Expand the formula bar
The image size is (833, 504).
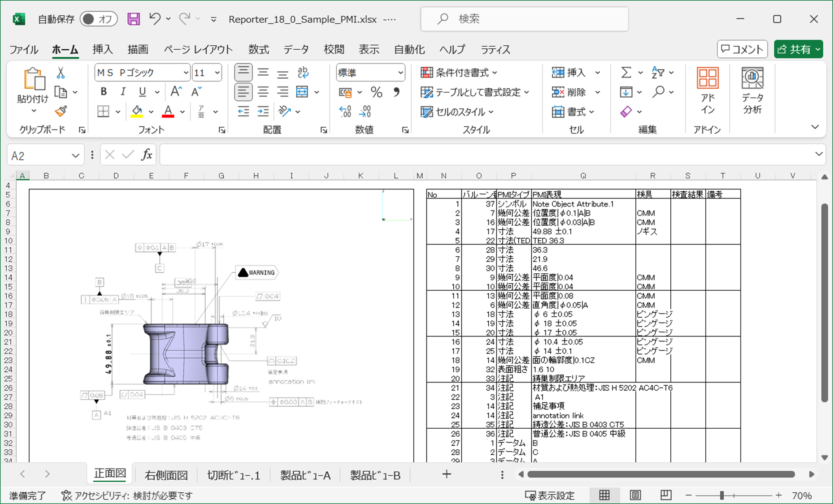pyautogui.click(x=819, y=155)
